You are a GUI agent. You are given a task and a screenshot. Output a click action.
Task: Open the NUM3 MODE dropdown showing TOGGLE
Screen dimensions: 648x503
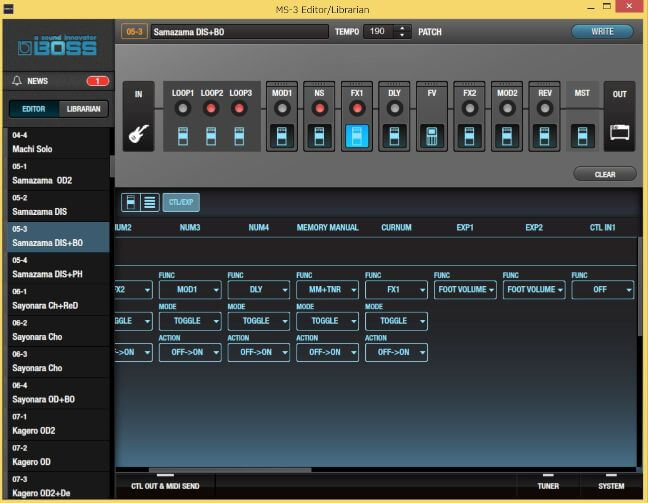[x=190, y=321]
